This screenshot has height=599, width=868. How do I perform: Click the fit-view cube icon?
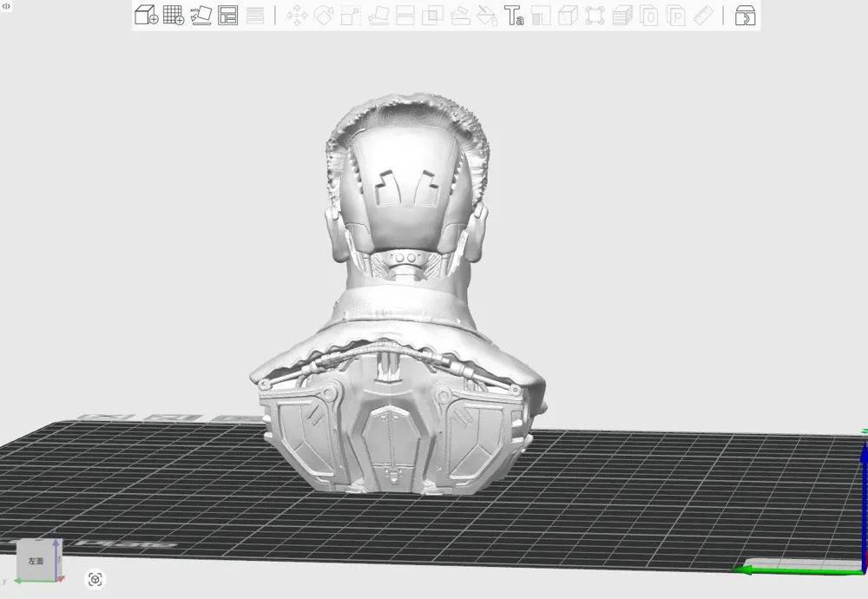point(95,580)
